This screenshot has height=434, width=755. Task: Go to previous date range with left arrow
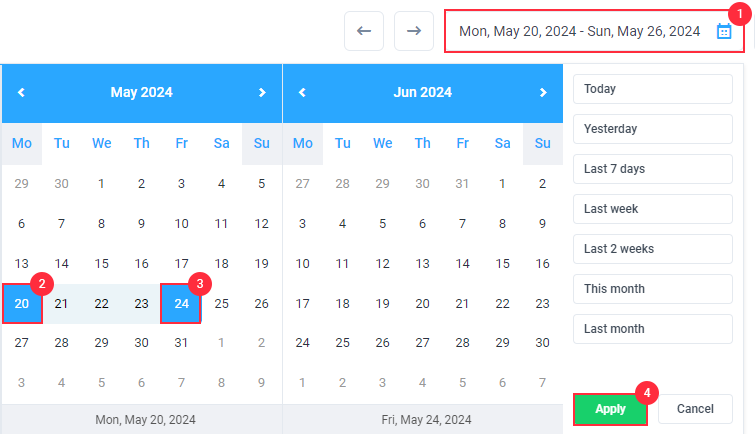tap(364, 31)
